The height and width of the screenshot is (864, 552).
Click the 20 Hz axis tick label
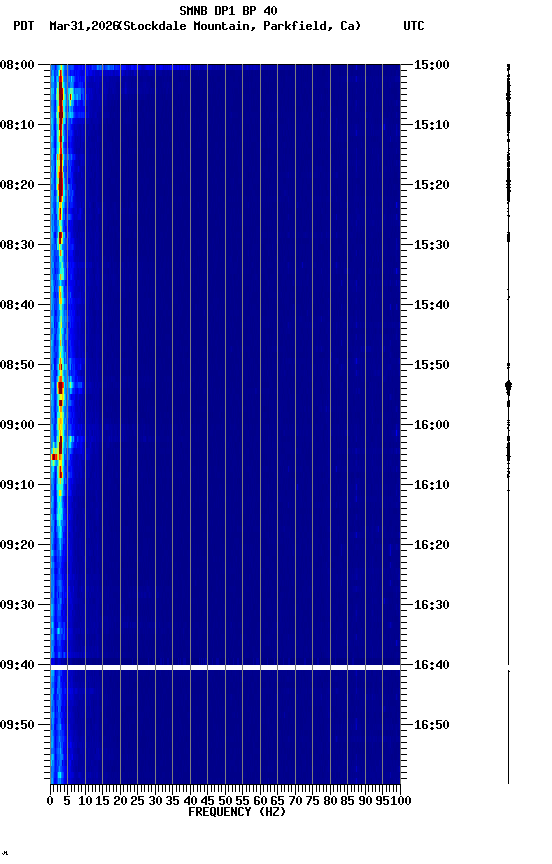pos(120,802)
